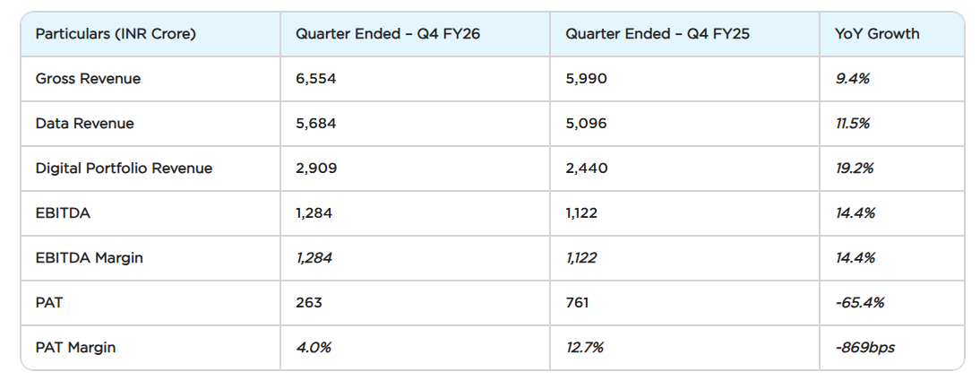This screenshot has height=389, width=980.
Task: Select the EBITDA Margin row label
Action: (89, 258)
